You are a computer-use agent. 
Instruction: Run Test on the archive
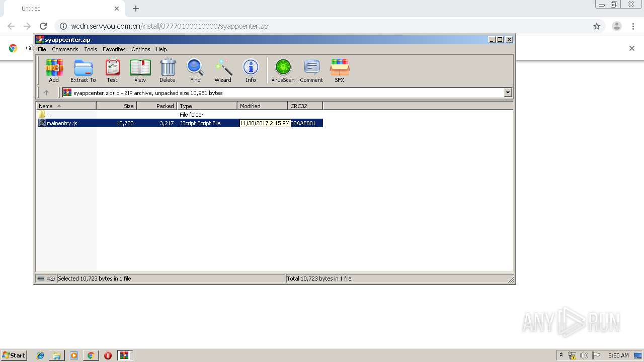[112, 70]
